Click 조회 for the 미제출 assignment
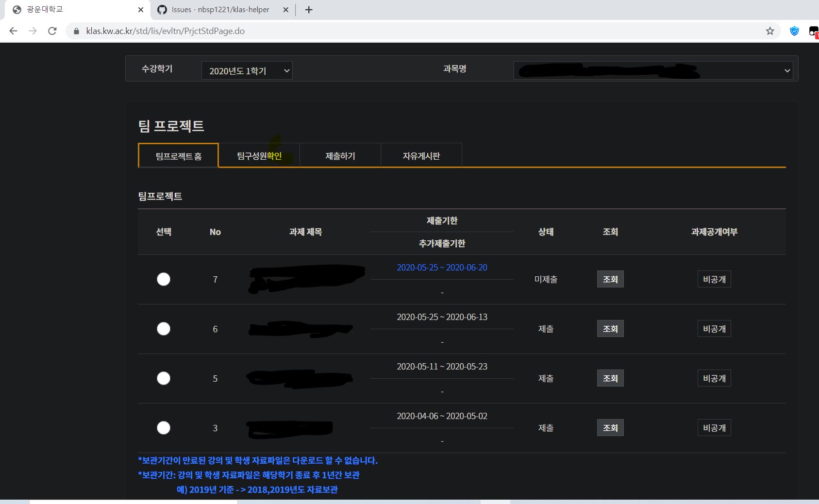The image size is (819, 504). [x=610, y=279]
